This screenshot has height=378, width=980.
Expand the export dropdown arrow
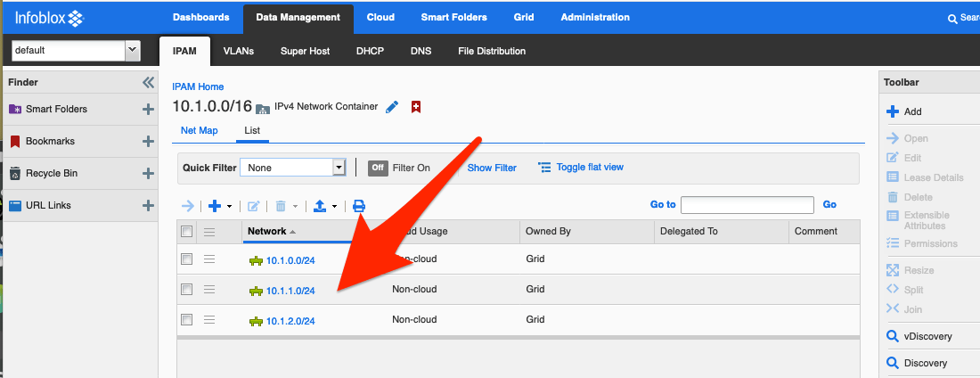[x=334, y=206]
